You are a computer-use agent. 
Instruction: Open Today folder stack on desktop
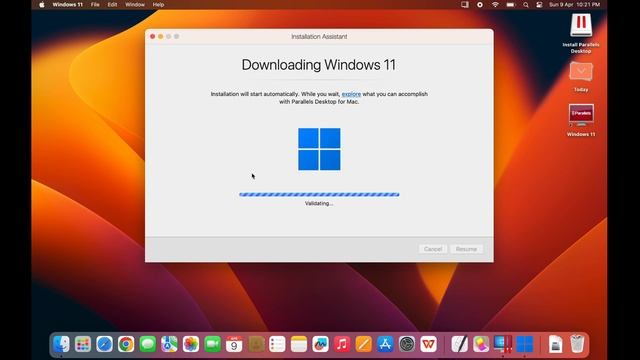click(x=581, y=72)
